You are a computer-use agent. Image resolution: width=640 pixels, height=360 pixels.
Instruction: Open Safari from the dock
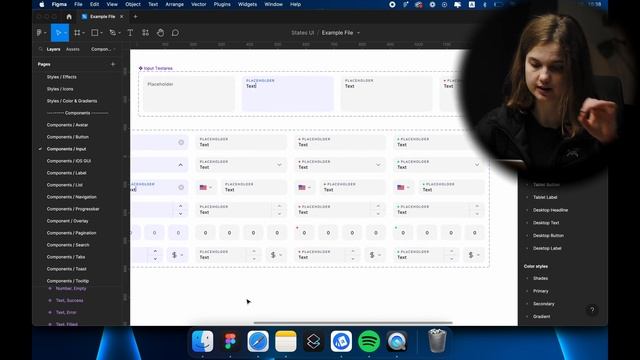(x=258, y=341)
